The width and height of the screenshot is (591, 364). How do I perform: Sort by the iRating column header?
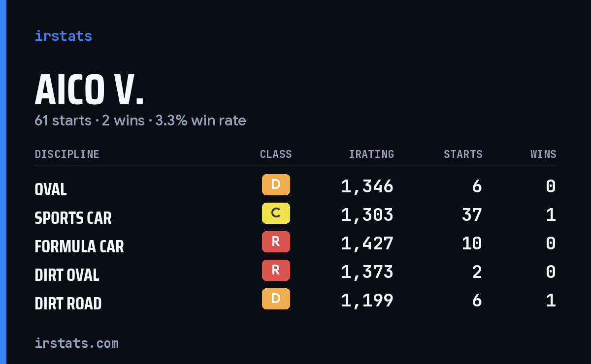tap(371, 154)
